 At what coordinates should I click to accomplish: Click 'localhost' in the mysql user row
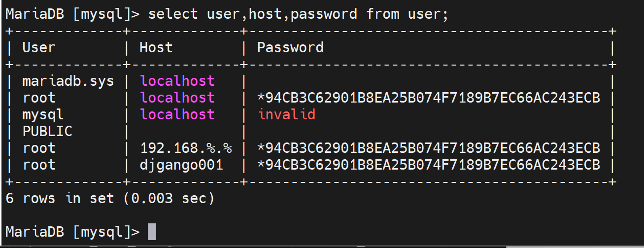tap(177, 114)
